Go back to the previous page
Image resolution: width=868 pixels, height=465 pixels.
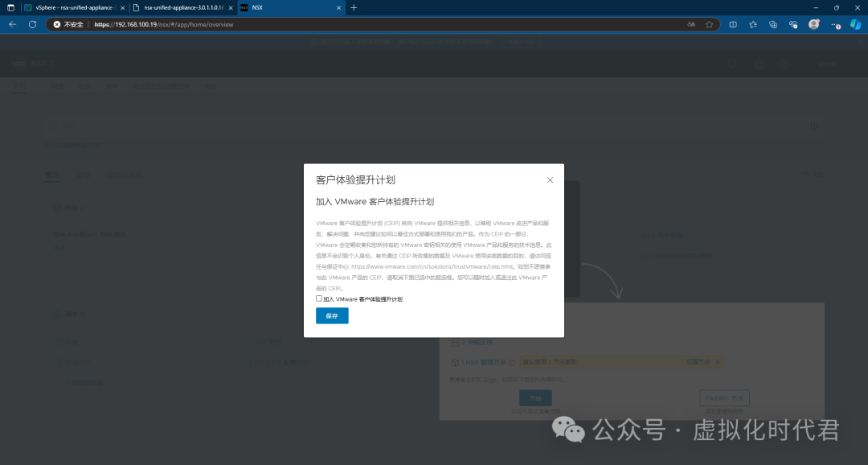(12, 24)
